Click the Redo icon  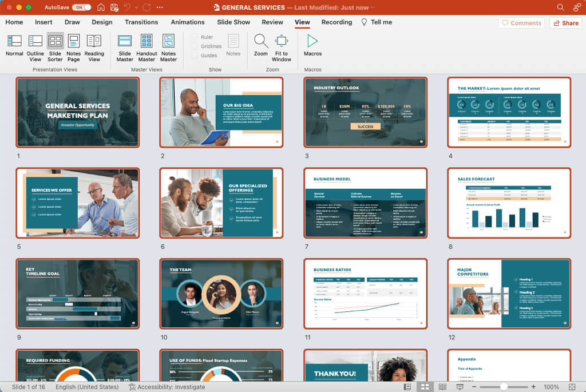147,7
